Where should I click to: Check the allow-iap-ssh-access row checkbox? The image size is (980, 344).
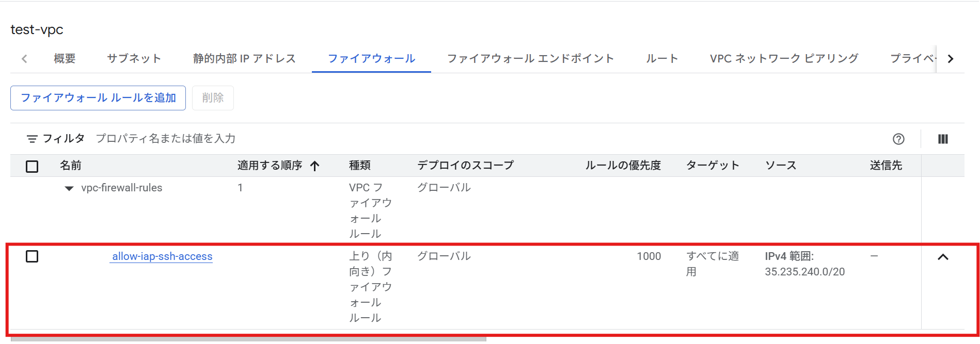click(x=32, y=256)
